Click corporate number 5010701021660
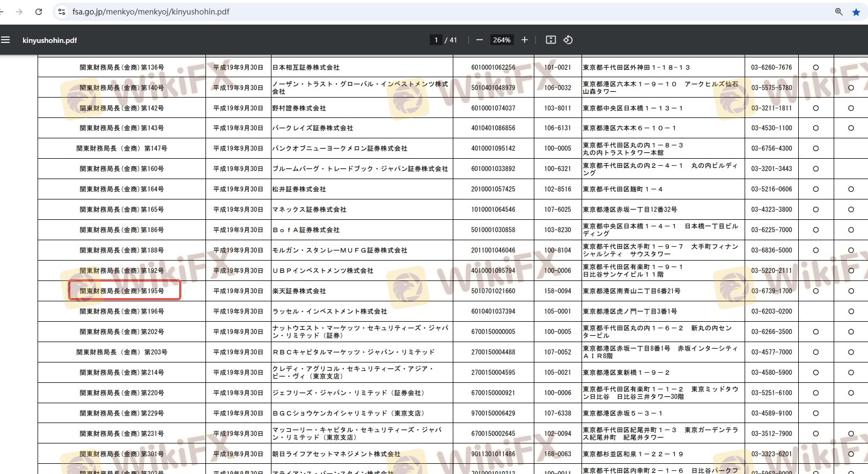Screen dimensions: 868x474 coord(493,291)
